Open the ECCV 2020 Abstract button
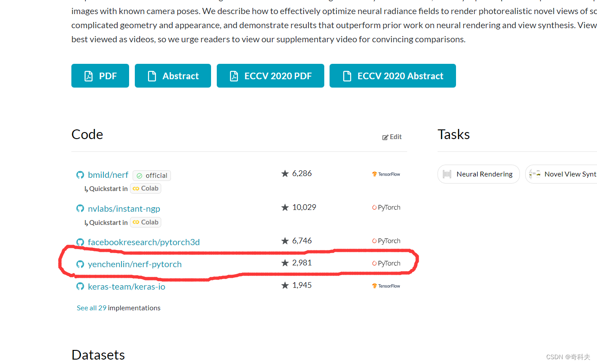The image size is (597, 364). [393, 76]
